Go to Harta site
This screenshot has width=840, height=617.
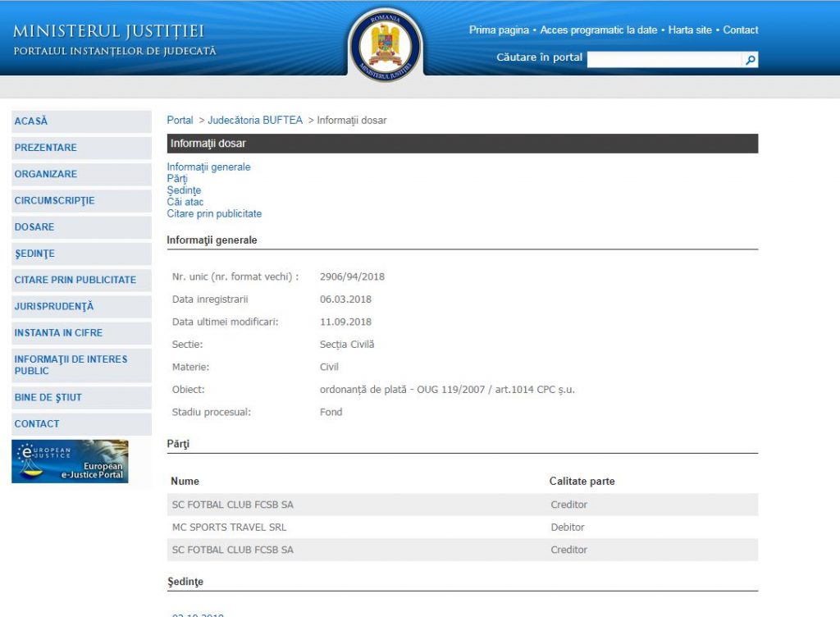[690, 30]
